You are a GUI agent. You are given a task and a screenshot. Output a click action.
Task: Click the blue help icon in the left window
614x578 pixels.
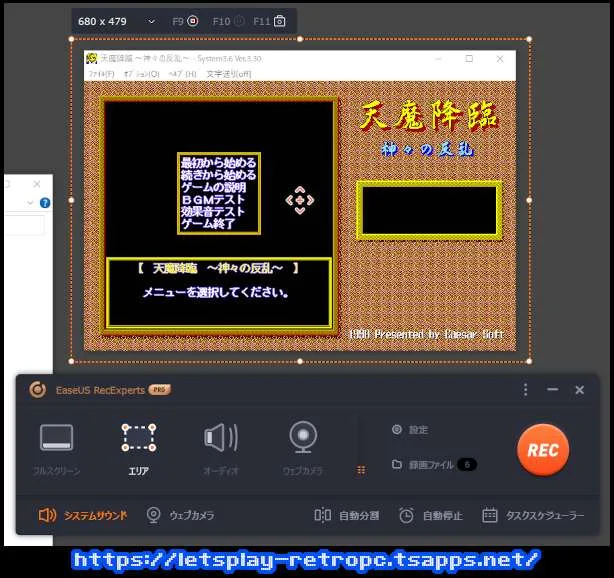[45, 203]
